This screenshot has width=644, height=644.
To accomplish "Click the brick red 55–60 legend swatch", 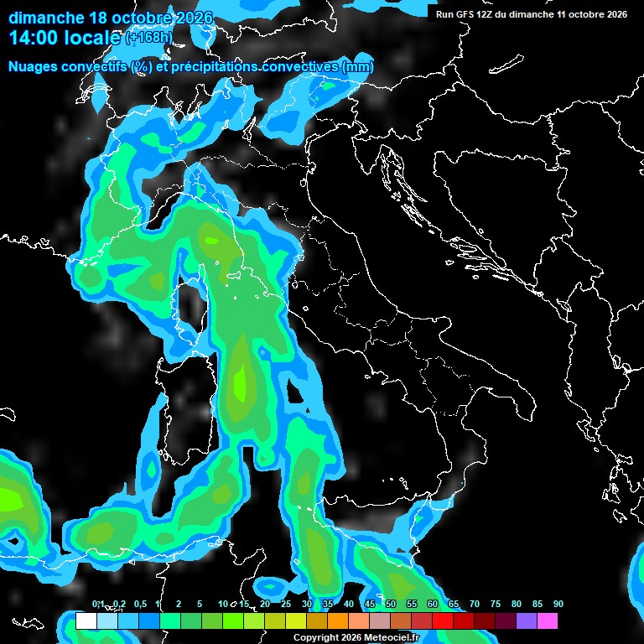I will [422, 621].
